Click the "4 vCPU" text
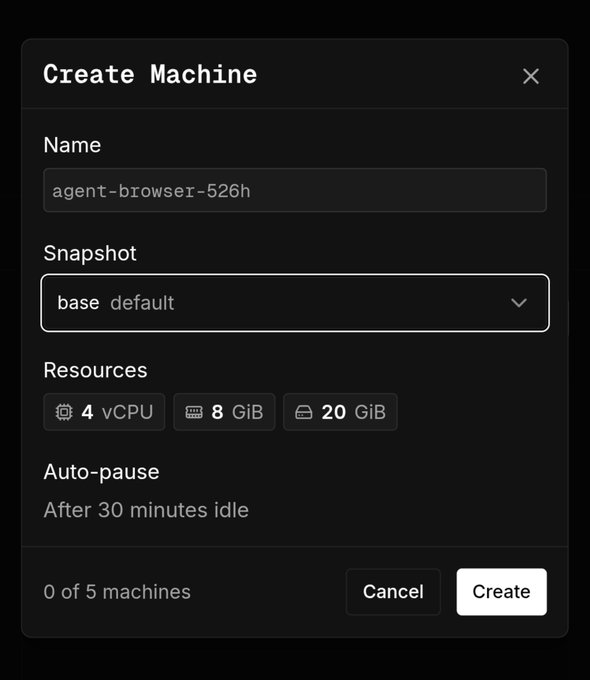590x680 pixels. click(117, 412)
